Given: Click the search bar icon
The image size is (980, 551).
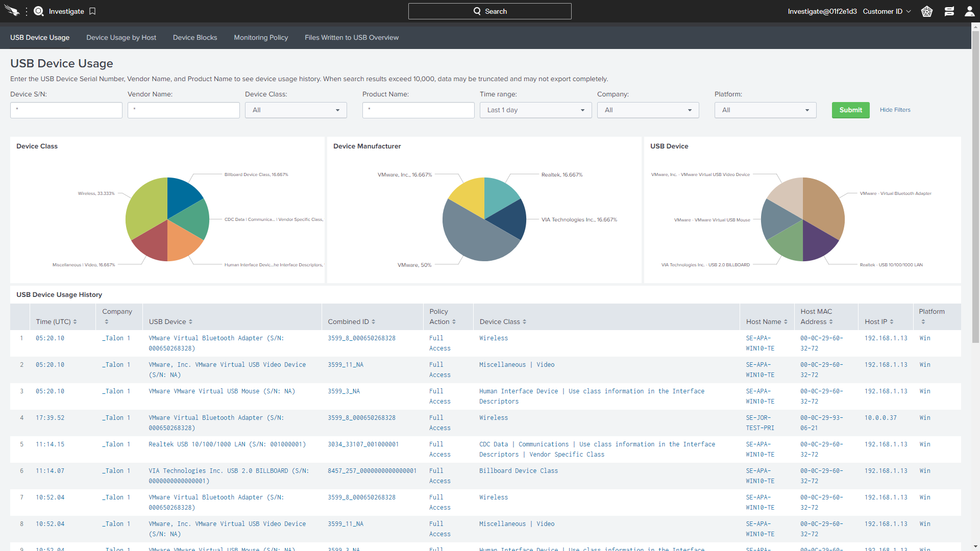Looking at the screenshot, I should [x=474, y=11].
